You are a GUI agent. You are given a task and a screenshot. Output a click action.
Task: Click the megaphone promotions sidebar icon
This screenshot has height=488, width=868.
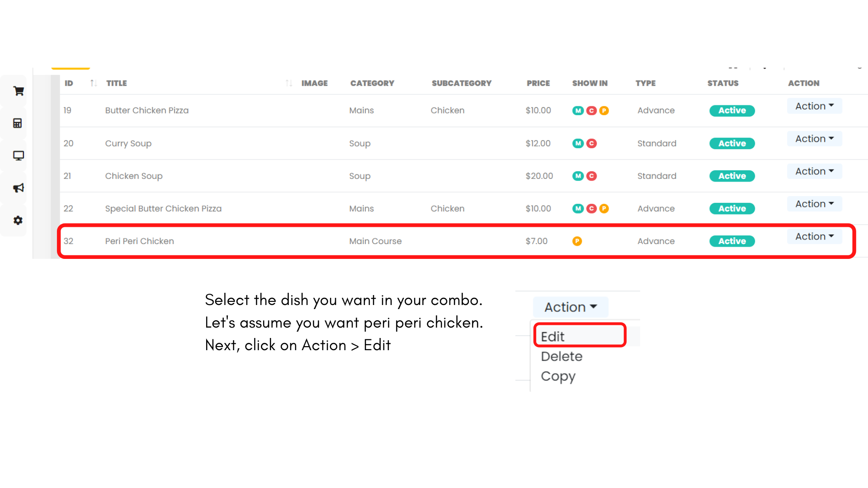coord(18,188)
